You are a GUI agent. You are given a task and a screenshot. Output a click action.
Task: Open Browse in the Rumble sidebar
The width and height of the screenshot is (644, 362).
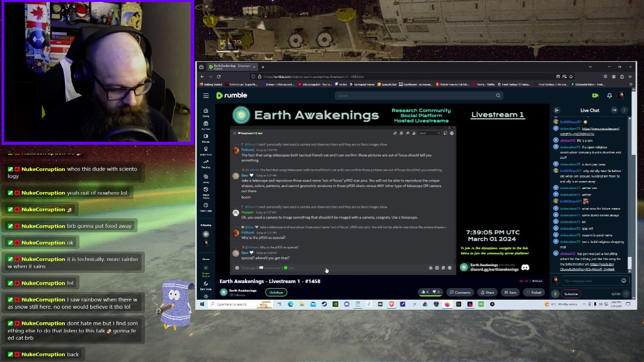(206, 138)
